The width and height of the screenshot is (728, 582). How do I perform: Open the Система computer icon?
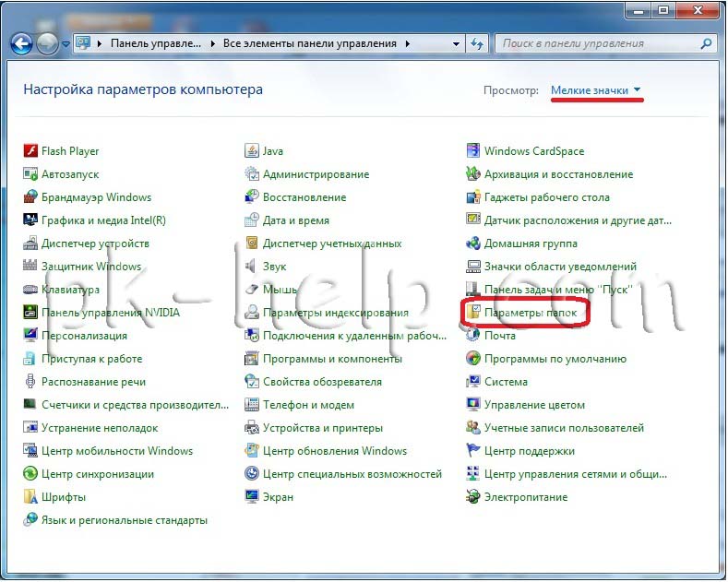tap(473, 382)
